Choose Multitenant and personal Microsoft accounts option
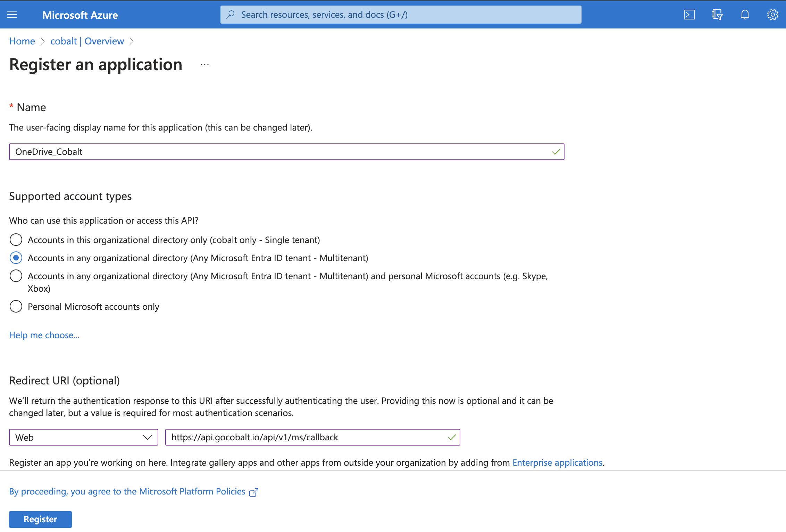This screenshot has width=786, height=532. [x=16, y=276]
